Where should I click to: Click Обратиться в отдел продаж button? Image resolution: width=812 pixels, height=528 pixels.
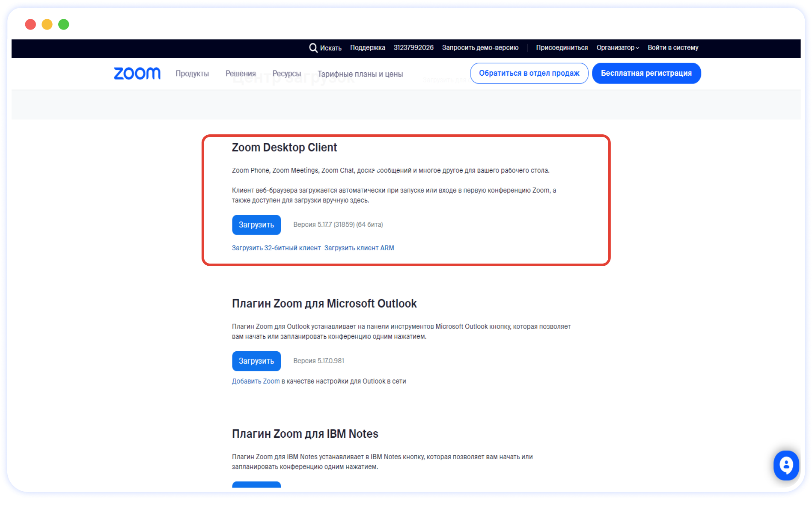point(529,73)
